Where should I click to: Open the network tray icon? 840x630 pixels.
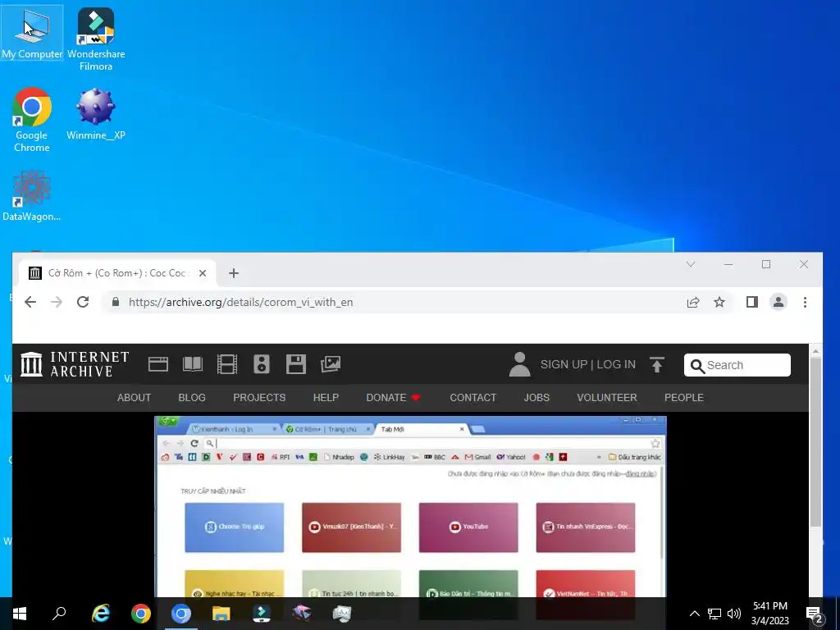click(x=714, y=614)
